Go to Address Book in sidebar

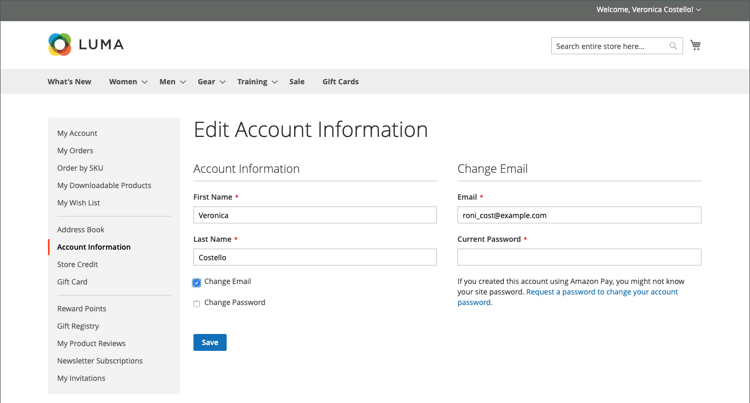point(81,230)
